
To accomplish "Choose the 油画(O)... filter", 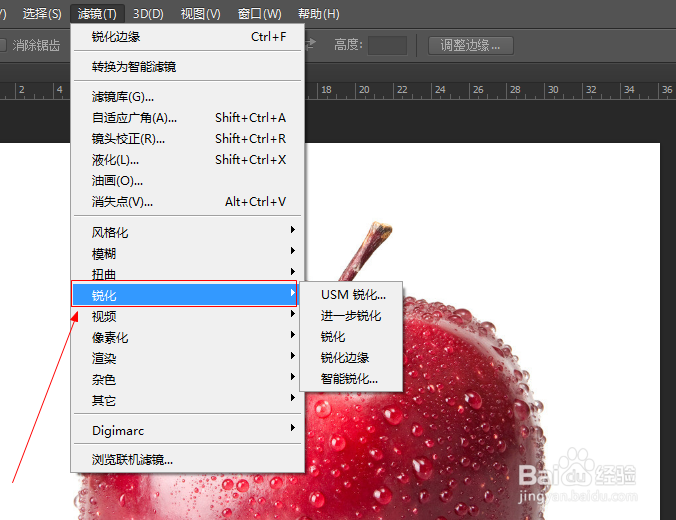I will click(x=188, y=181).
